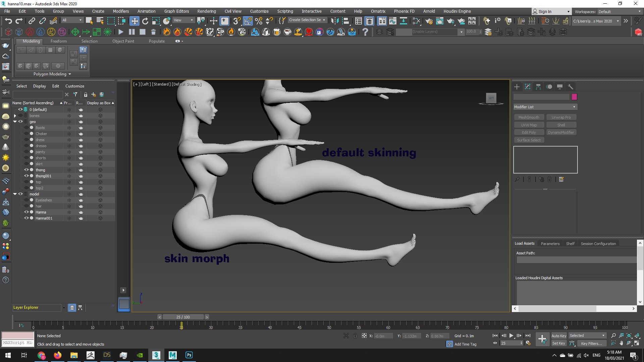Expand the Polygon Modeling dropdown
The width and height of the screenshot is (644, 362).
(52, 74)
